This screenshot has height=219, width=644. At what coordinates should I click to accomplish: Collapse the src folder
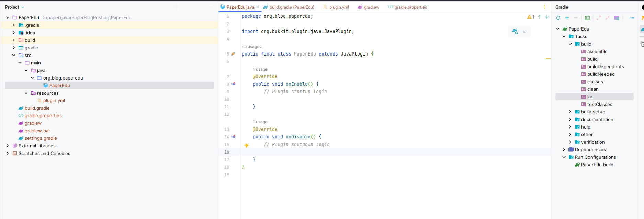14,55
